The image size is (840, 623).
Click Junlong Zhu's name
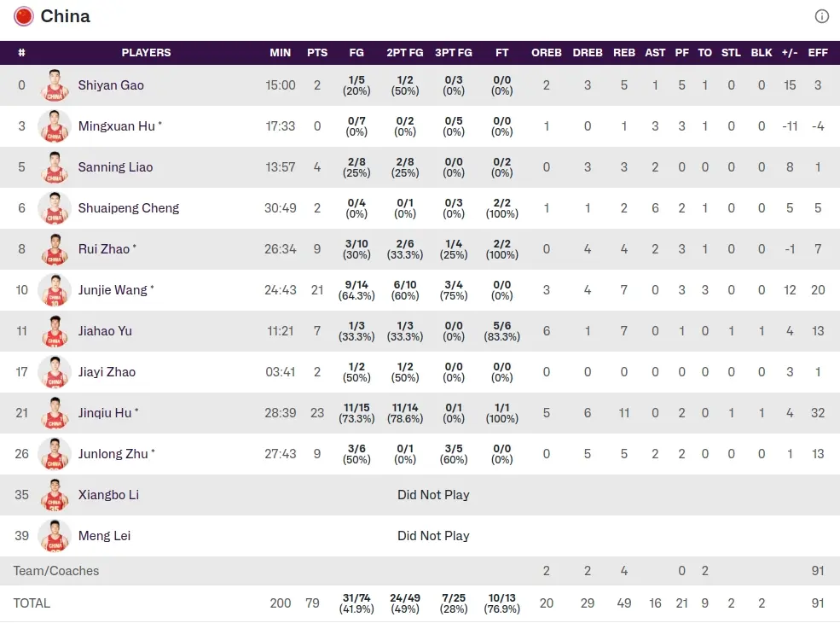[x=113, y=454]
